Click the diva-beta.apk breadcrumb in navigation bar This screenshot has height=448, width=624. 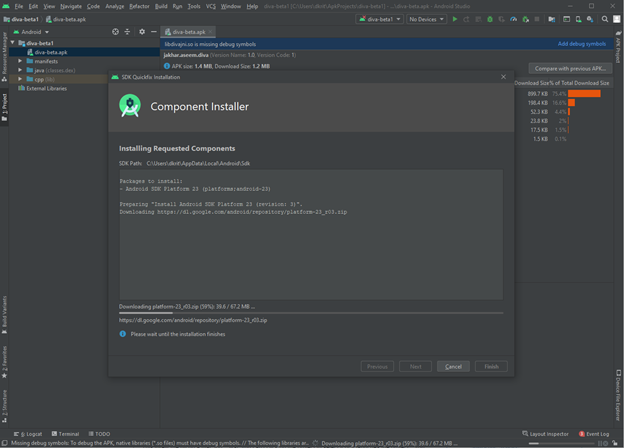click(66, 19)
